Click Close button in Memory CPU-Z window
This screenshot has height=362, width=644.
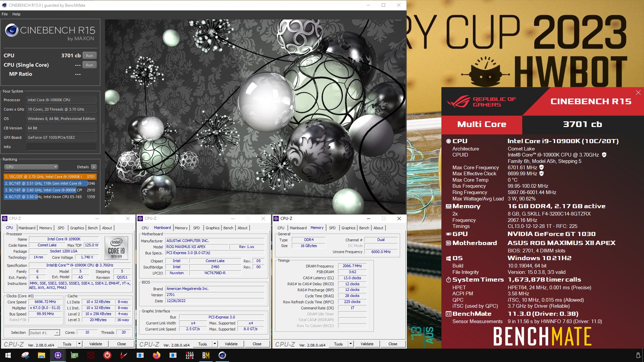click(393, 344)
